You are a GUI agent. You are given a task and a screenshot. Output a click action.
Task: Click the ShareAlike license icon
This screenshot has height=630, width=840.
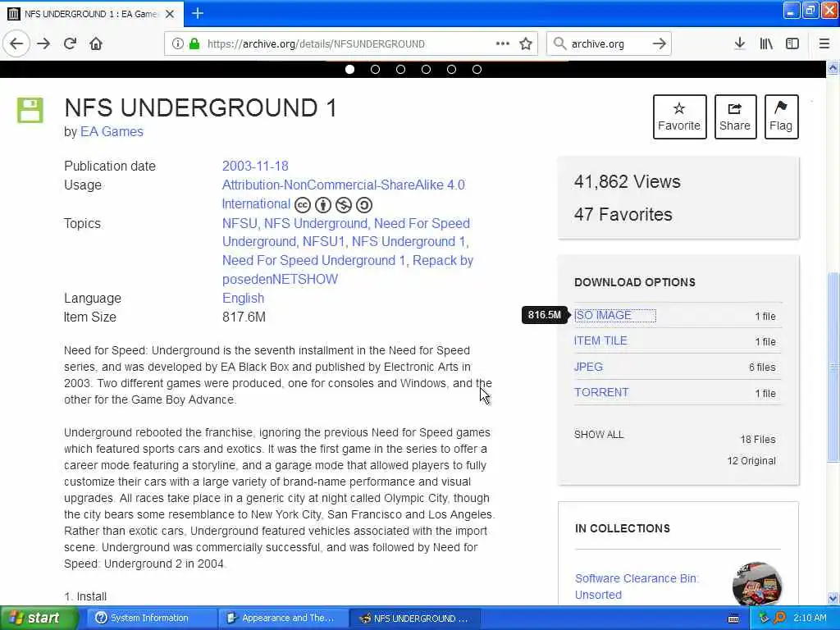[364, 204]
